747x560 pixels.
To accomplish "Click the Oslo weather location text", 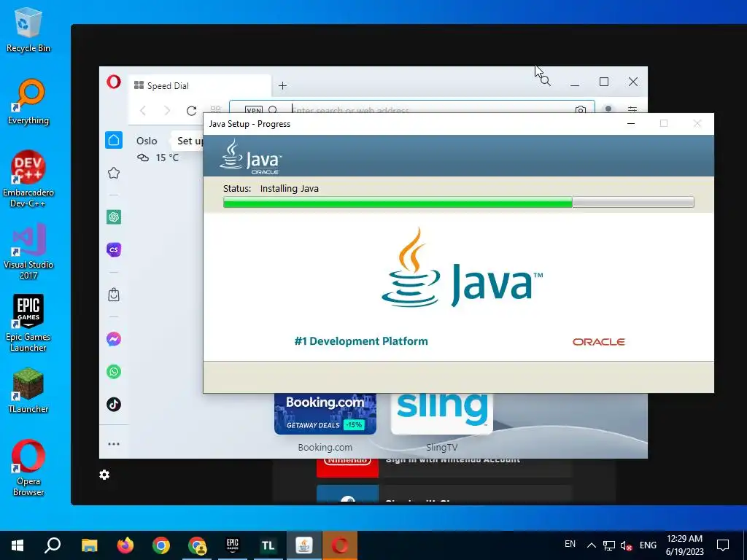I will tap(147, 141).
